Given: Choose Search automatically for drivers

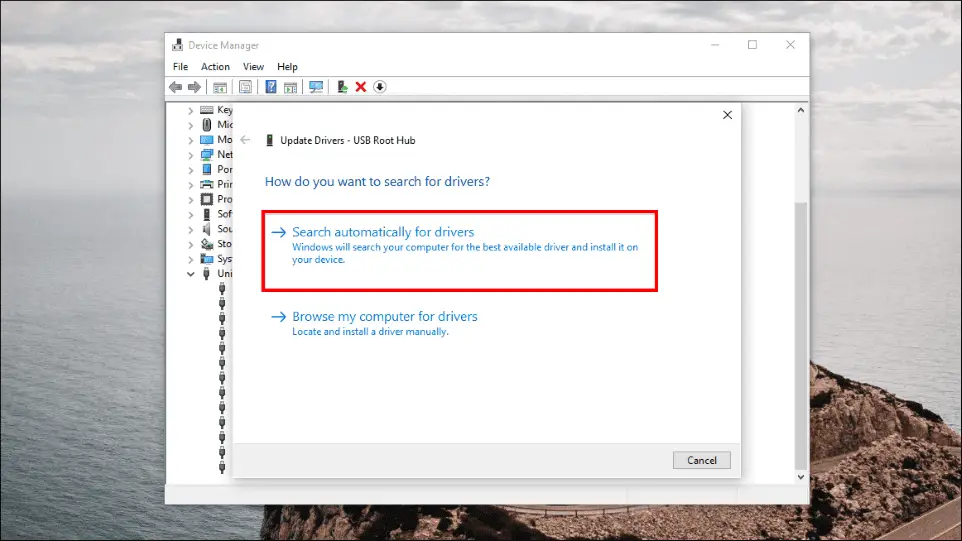Looking at the screenshot, I should pyautogui.click(x=460, y=251).
